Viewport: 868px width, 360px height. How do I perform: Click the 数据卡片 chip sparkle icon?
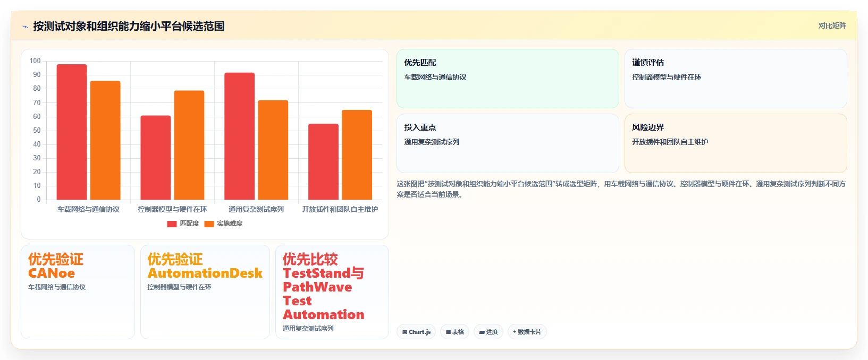(515, 332)
